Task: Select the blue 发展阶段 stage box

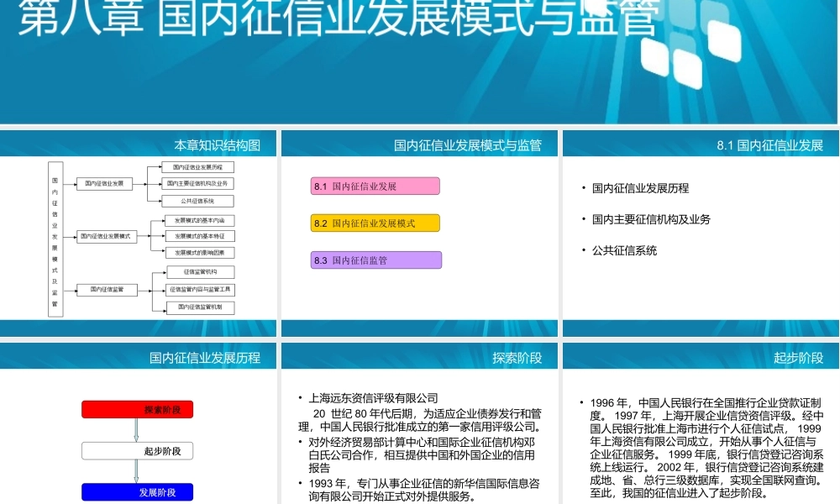Action: coord(137,492)
